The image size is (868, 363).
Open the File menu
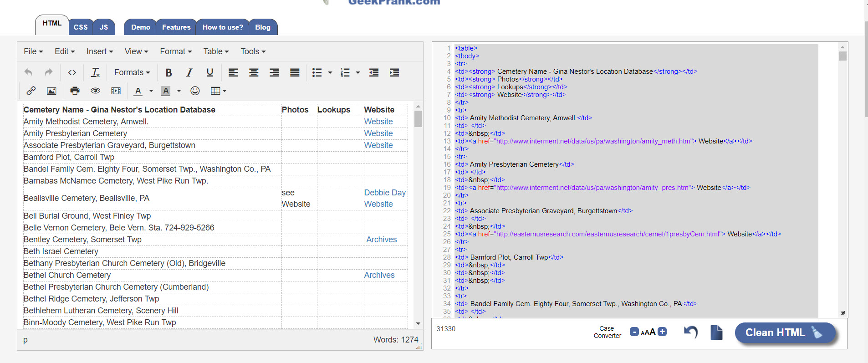click(33, 51)
